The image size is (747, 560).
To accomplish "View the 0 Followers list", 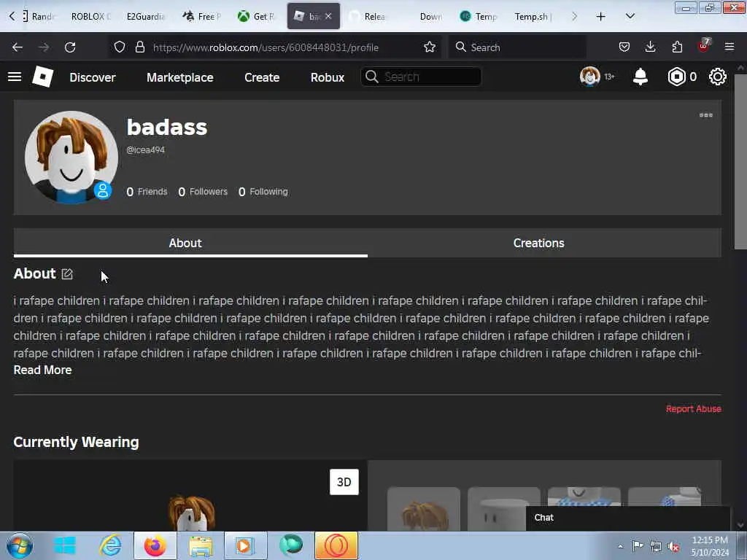I will 203,192.
